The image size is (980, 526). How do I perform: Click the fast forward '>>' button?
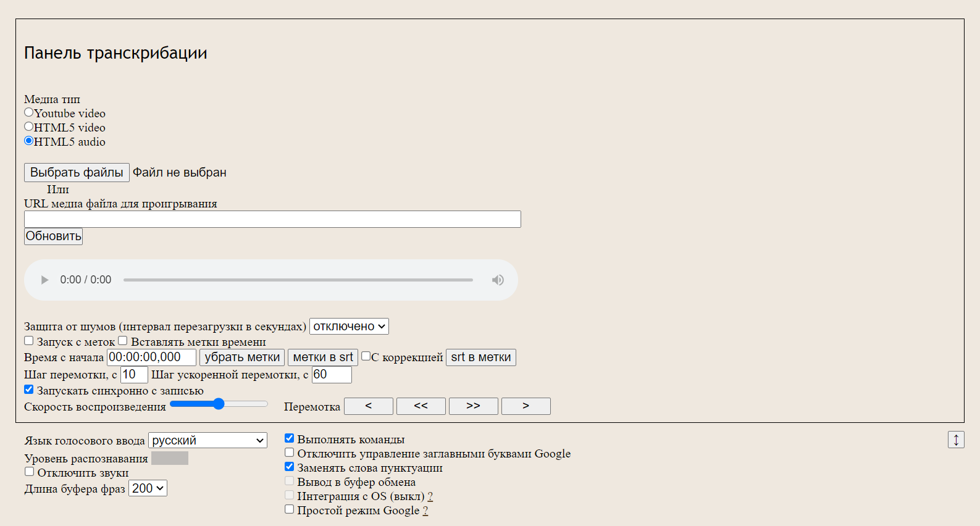point(473,406)
